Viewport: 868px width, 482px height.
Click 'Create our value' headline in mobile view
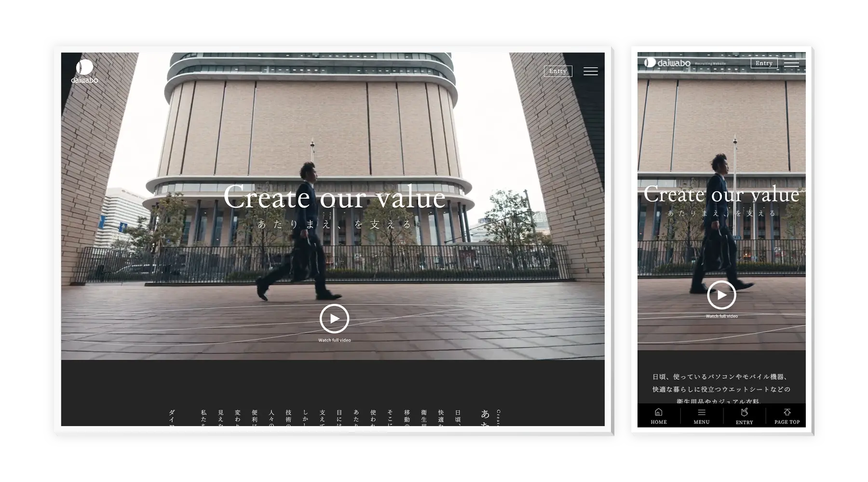pyautogui.click(x=721, y=194)
